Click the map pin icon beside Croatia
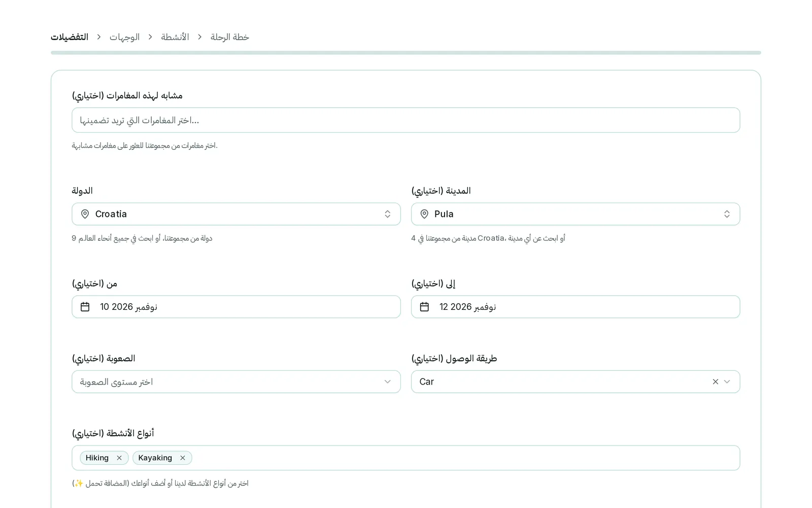The width and height of the screenshot is (812, 508). [x=85, y=214]
